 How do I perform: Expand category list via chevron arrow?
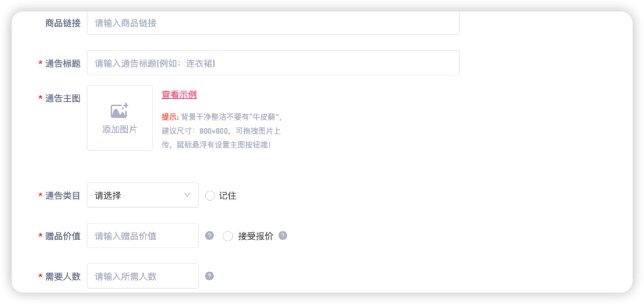coord(187,196)
